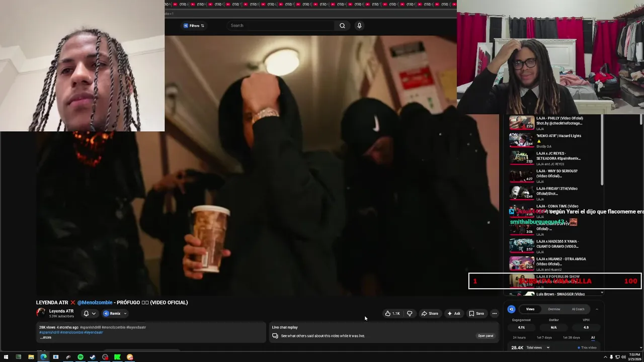Image resolution: width=644 pixels, height=362 pixels.
Task: Click the taskbar microphone tray icon
Action: 611,357
